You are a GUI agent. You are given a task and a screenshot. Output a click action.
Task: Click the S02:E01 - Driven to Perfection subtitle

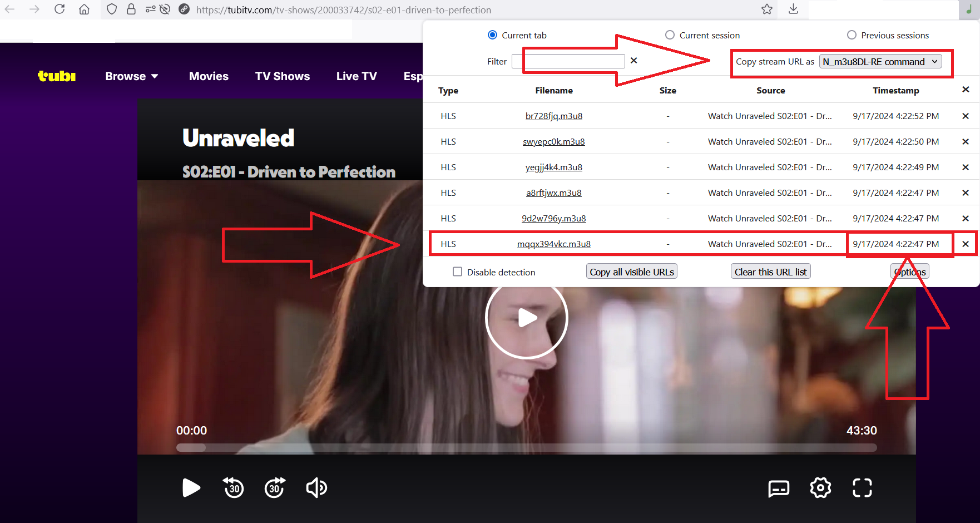(x=289, y=172)
